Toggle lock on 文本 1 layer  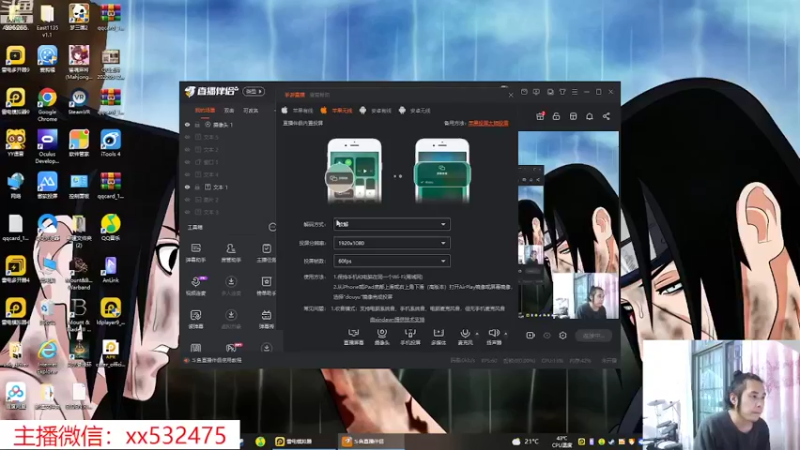tap(197, 187)
